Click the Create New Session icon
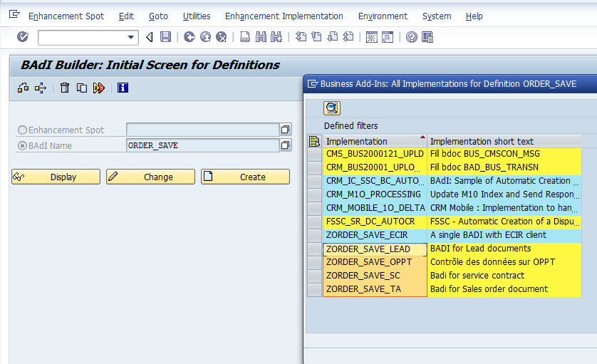This screenshot has width=597, height=364. pyautogui.click(x=372, y=37)
